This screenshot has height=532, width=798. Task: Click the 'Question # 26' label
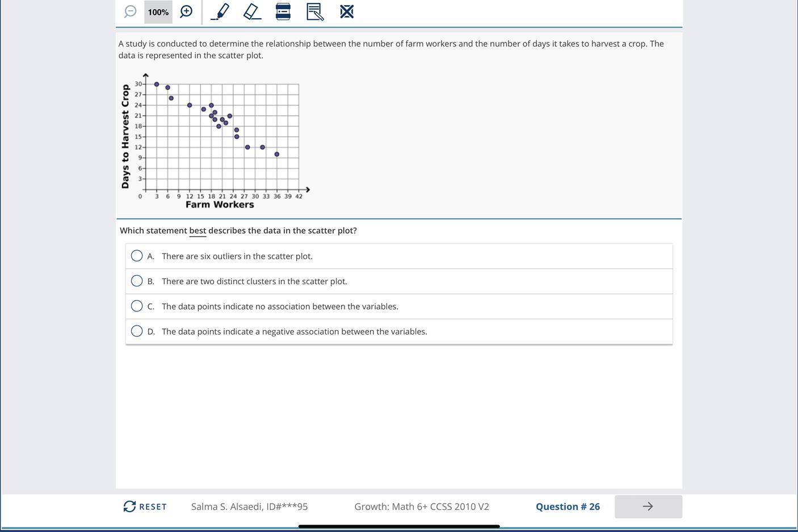click(x=568, y=506)
